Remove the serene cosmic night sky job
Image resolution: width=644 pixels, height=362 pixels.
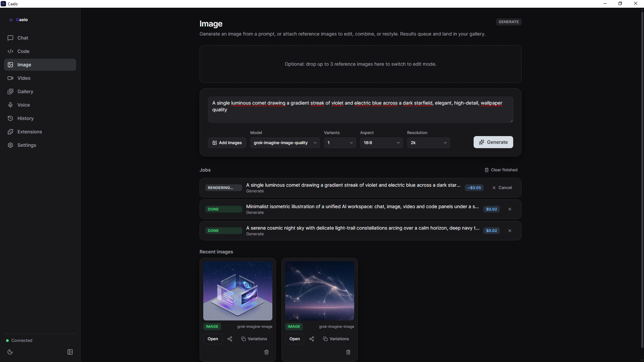[x=510, y=231]
